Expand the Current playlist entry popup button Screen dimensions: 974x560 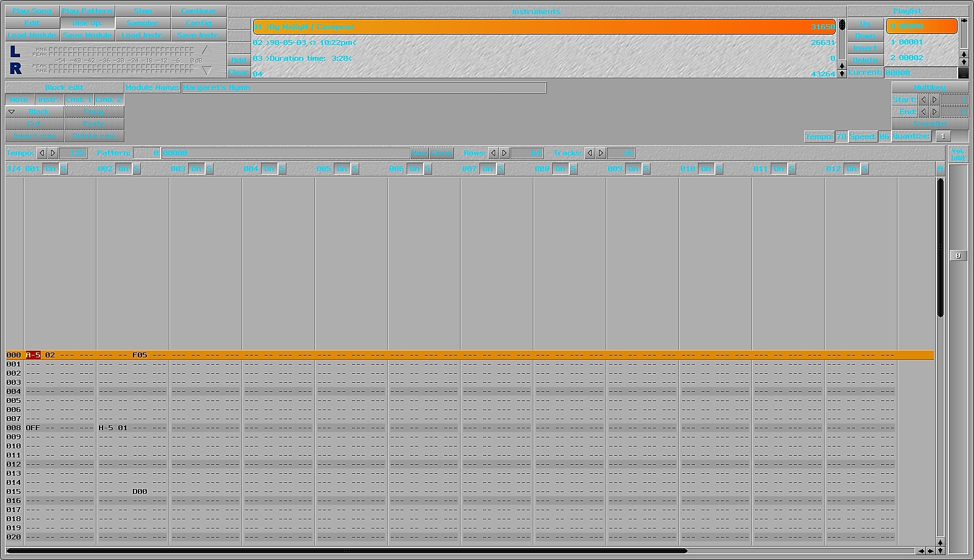coord(963,73)
